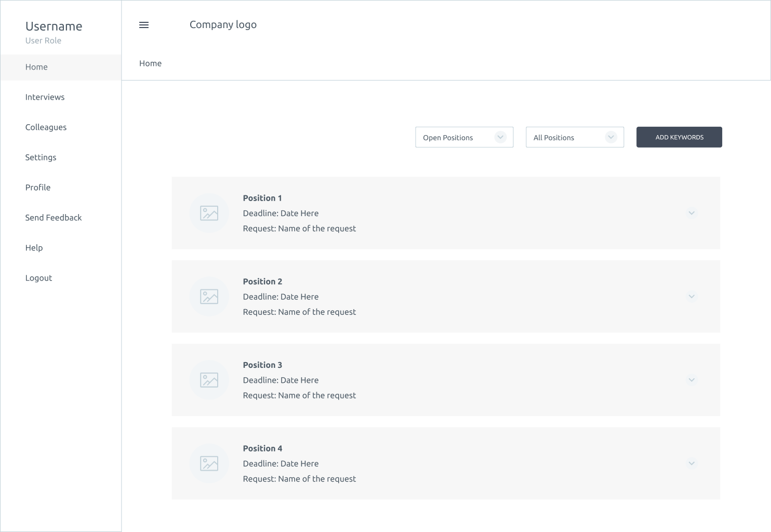Expand the Position 3 card chevron

coord(692,380)
